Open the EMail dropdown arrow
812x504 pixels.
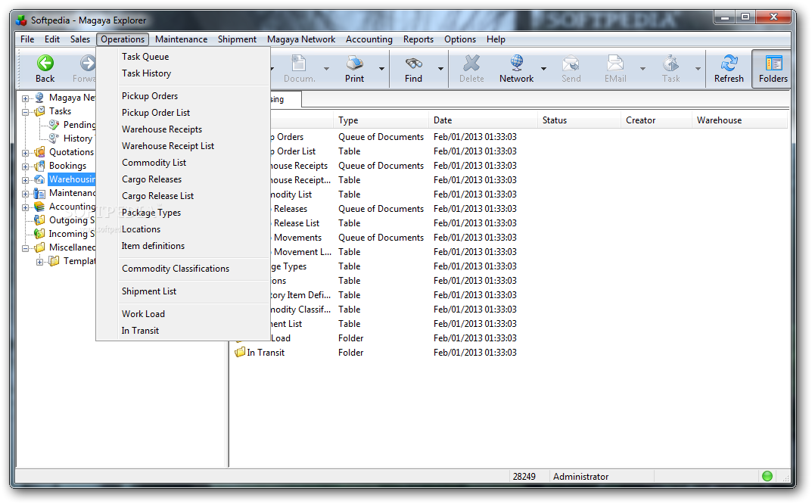point(642,68)
